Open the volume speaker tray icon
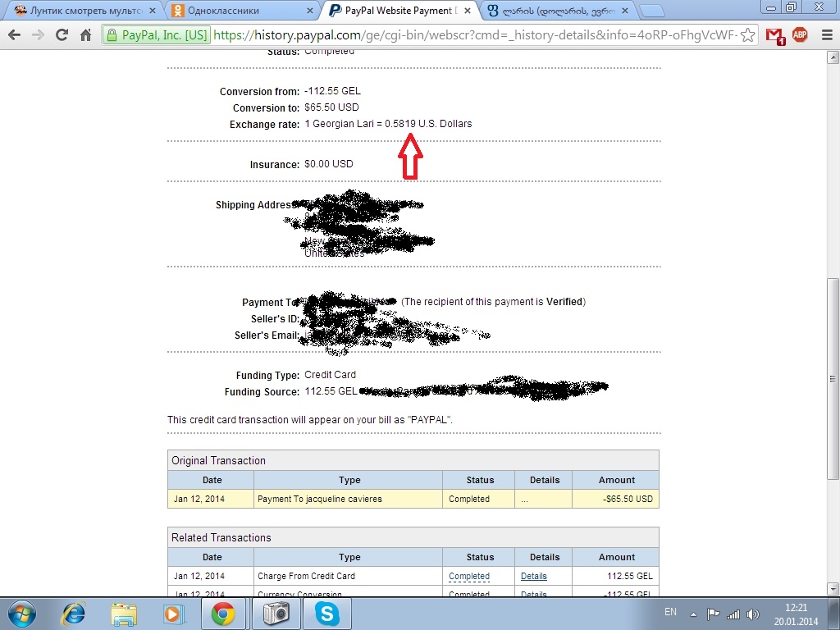The height and width of the screenshot is (630, 840). [753, 614]
